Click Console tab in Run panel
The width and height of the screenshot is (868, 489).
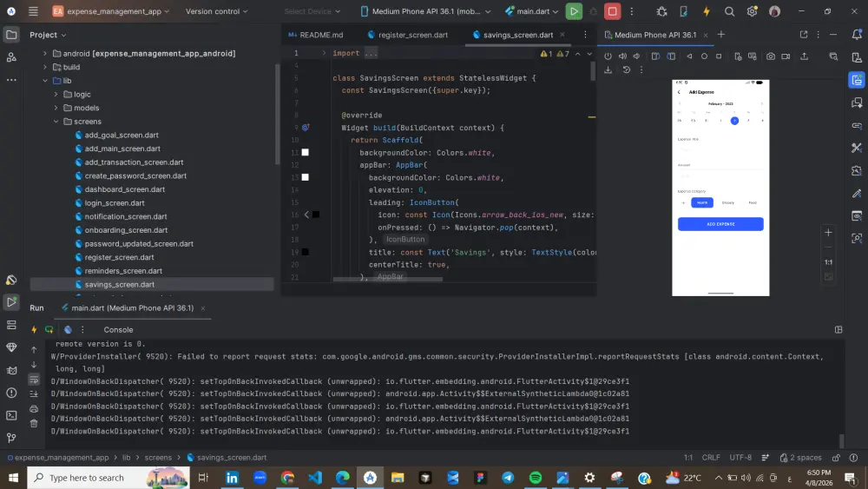coord(118,329)
